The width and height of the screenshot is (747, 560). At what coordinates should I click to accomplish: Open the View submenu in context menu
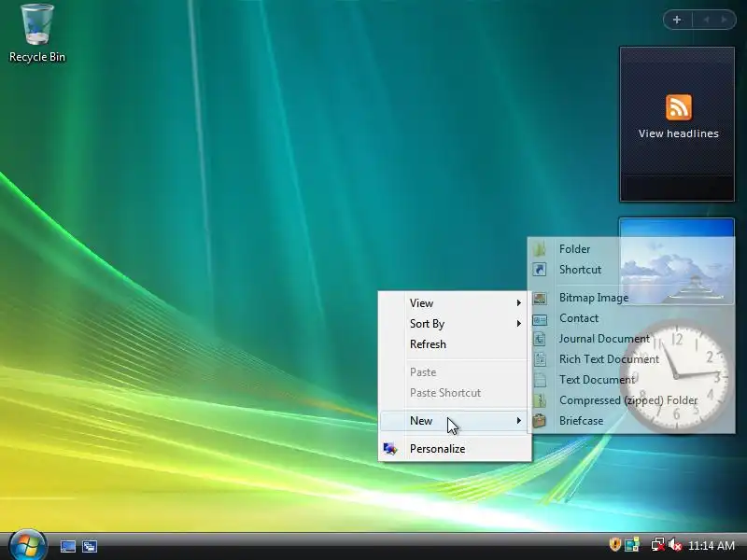(455, 302)
